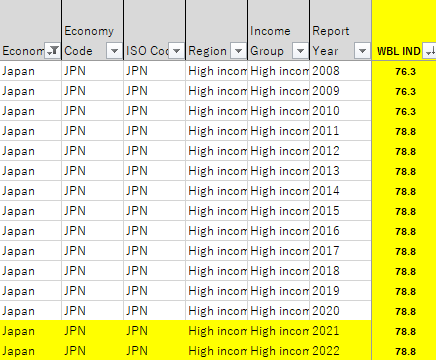
Task: Select the Region cell in the 2015 row
Action: pyautogui.click(x=217, y=211)
